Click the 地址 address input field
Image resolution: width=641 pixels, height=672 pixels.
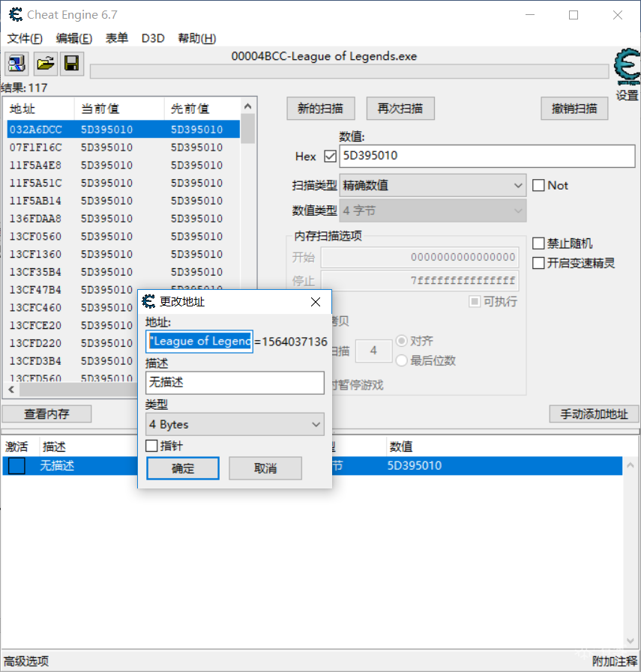[199, 342]
